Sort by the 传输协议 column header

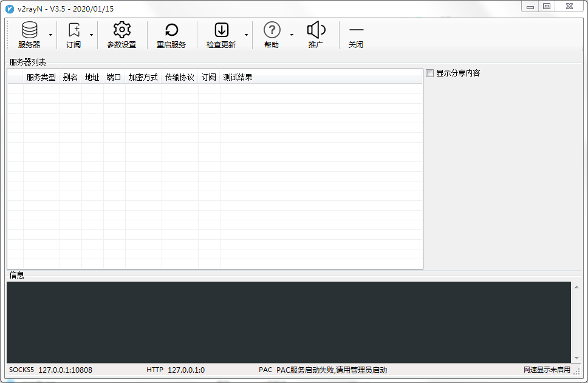coord(180,77)
